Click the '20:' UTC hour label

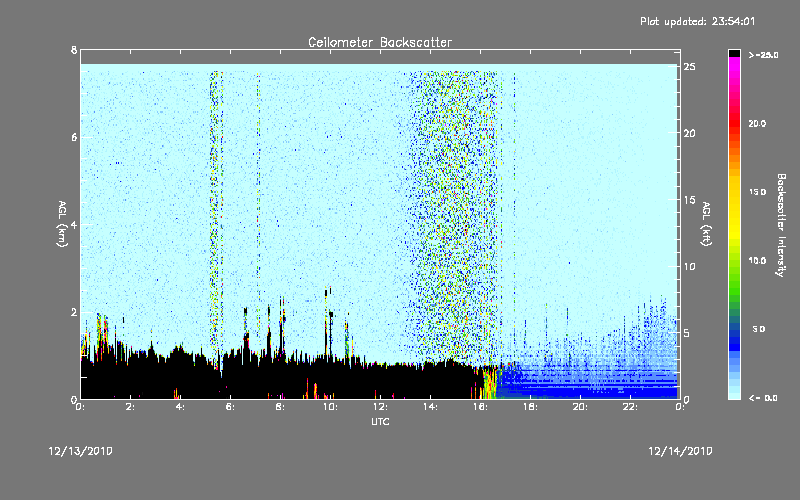[x=581, y=407]
